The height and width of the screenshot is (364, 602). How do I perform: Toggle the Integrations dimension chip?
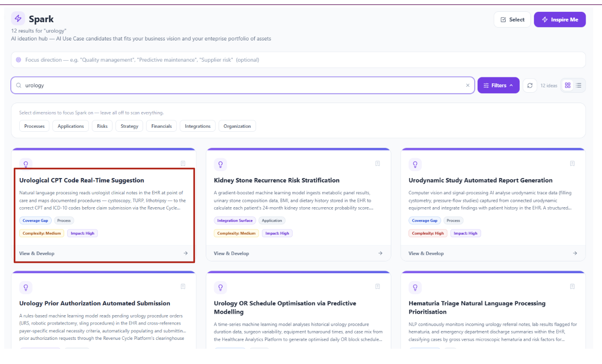click(x=197, y=126)
